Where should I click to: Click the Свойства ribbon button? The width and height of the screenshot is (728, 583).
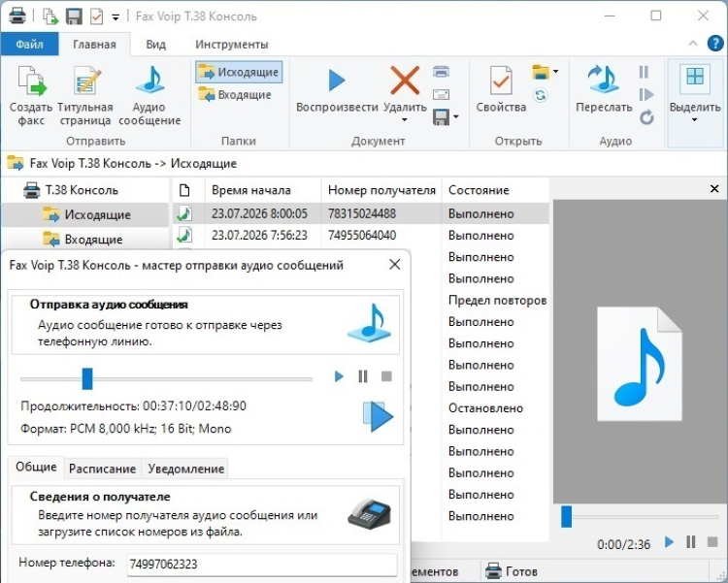(x=501, y=89)
